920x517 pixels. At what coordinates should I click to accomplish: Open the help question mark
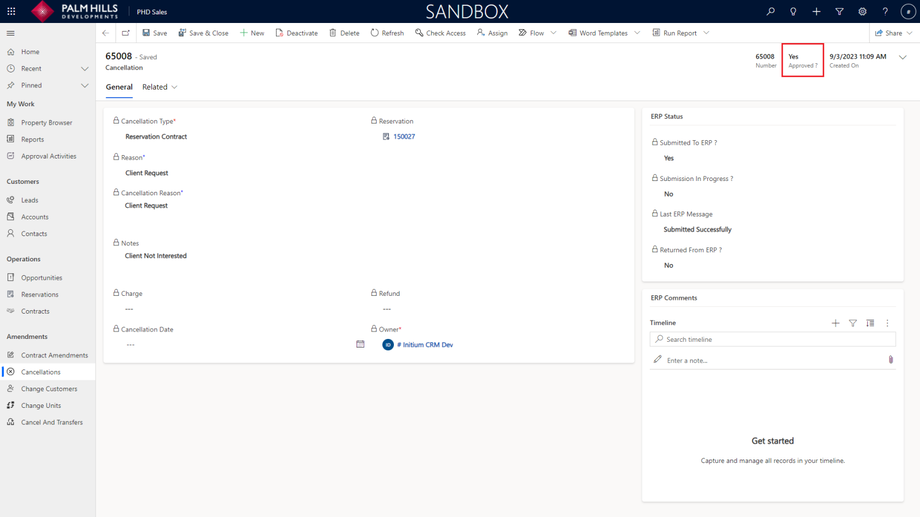point(885,11)
